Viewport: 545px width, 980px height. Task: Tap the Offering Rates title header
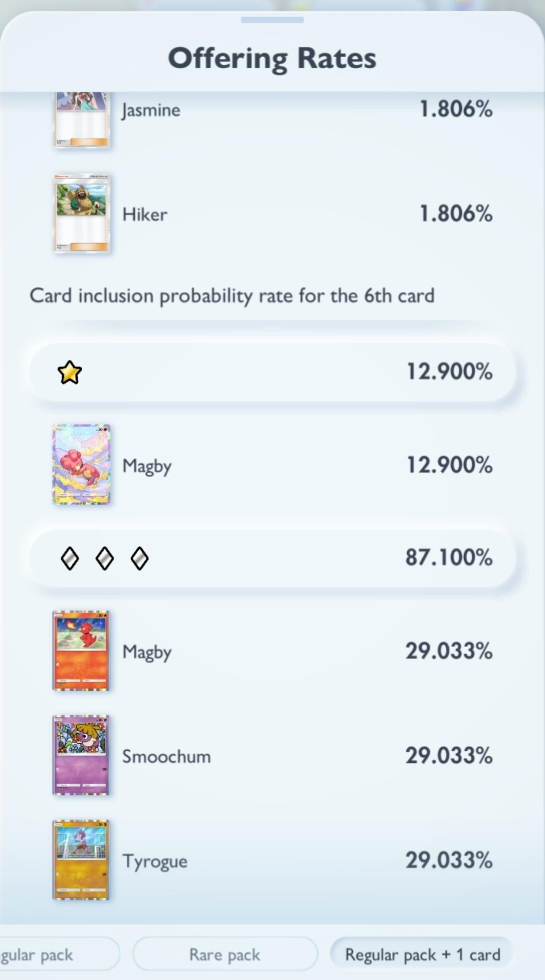pyautogui.click(x=272, y=59)
